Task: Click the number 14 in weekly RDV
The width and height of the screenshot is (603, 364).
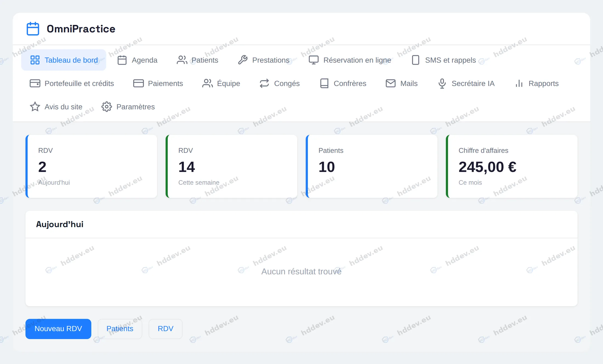Action: coord(186,167)
